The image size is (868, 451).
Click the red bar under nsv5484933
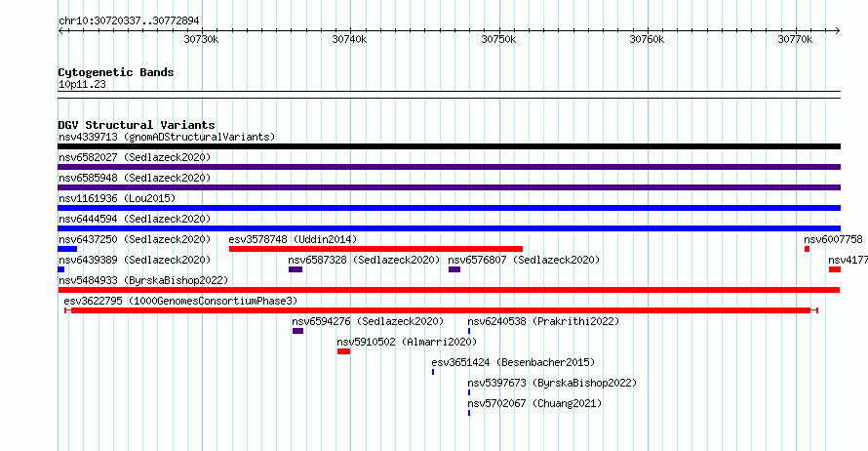[449, 290]
